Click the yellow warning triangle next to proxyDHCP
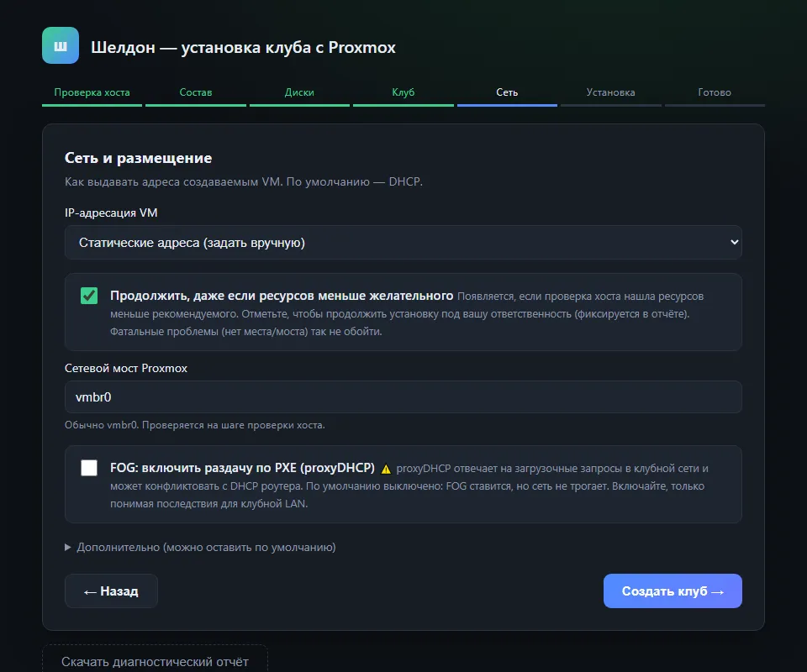The height and width of the screenshot is (672, 807). click(x=386, y=469)
